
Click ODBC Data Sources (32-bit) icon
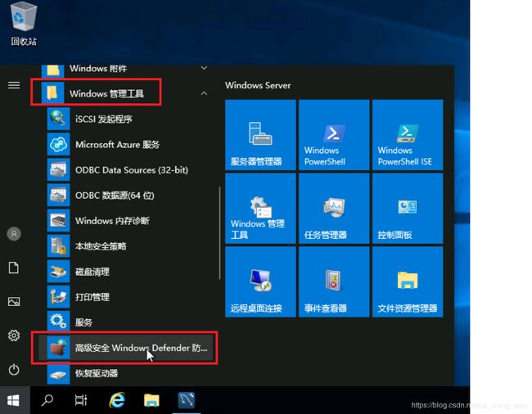[58, 169]
